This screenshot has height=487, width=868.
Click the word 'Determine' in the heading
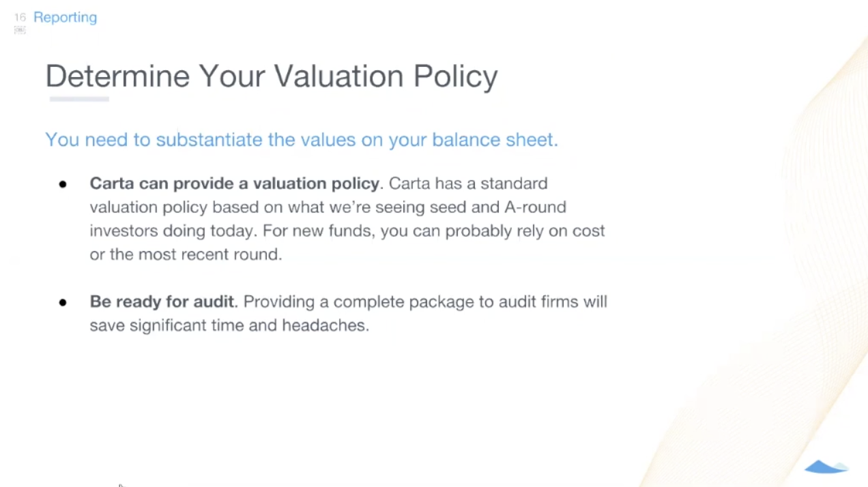[x=117, y=76]
